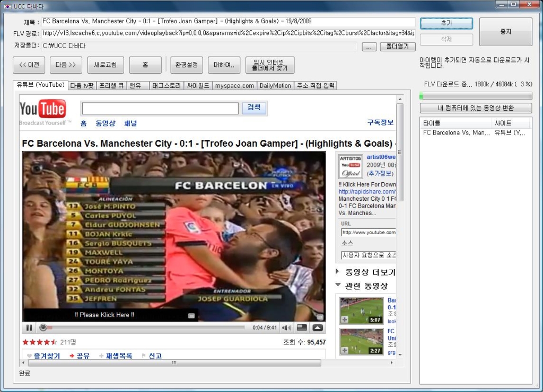Select the 주소 직접 입력 tab

(316, 86)
